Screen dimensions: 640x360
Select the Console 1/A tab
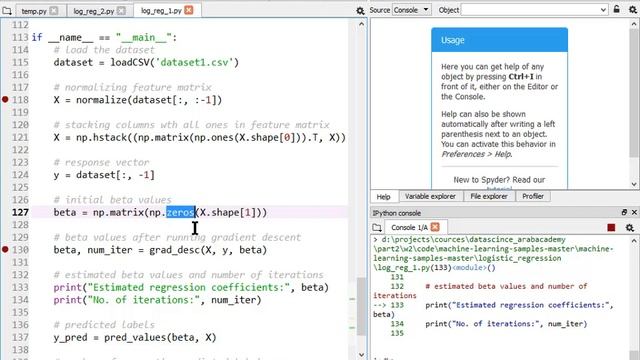409,227
